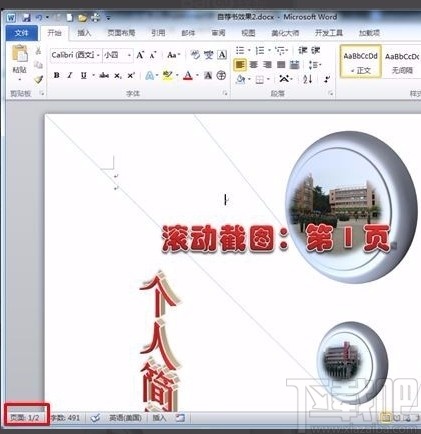Open the Line Spacing dropdown
Image resolution: width=421 pixels, height=434 pixels.
[x=314, y=65]
